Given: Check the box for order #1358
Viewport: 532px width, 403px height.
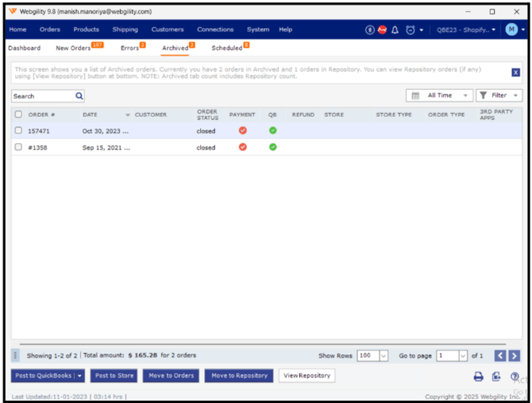Looking at the screenshot, I should point(18,147).
